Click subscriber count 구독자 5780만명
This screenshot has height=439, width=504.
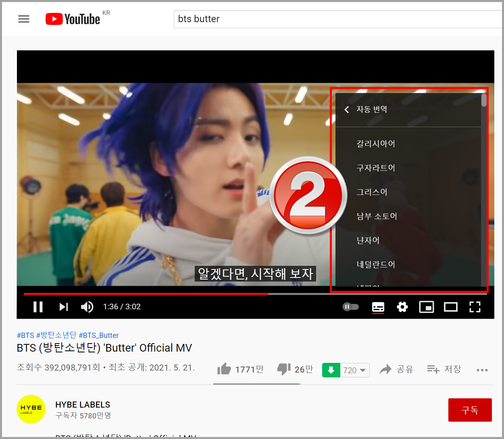[x=83, y=416]
